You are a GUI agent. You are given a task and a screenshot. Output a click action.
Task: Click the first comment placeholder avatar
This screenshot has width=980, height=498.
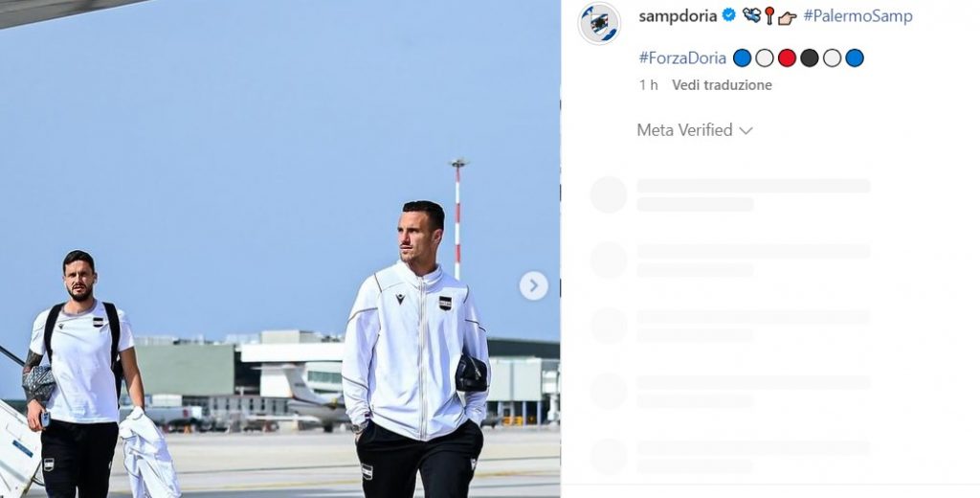[608, 194]
